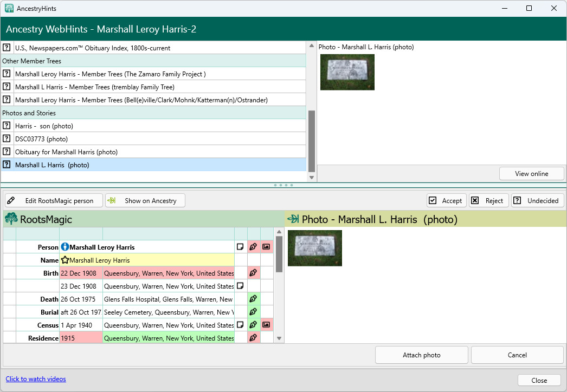The image size is (567, 392).
Task: Click Glens Falls Hospital death place cell
Action: pyautogui.click(x=169, y=299)
